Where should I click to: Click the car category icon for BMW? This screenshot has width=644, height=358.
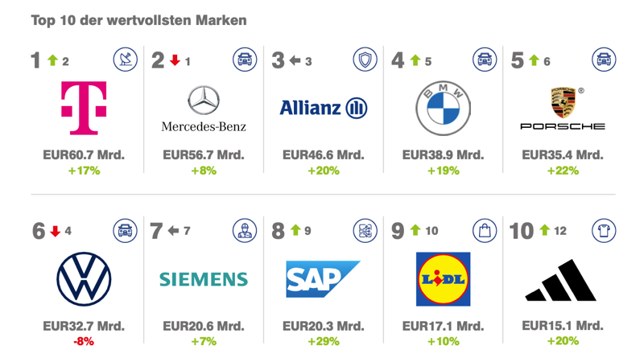coord(485,60)
